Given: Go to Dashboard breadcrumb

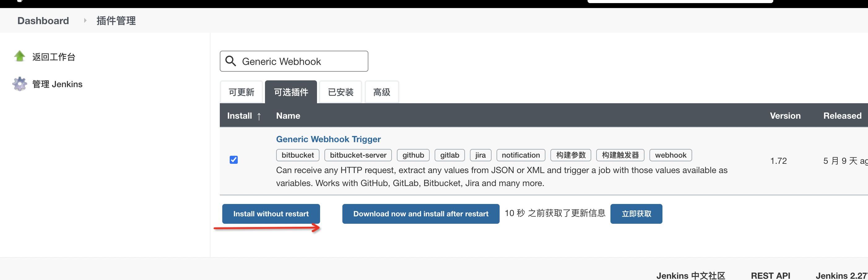Looking at the screenshot, I should 43,20.
